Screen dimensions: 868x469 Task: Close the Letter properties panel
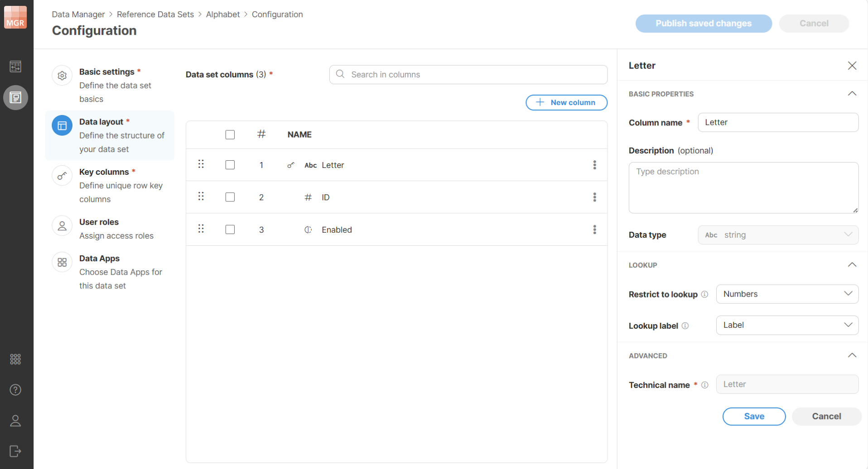[x=852, y=66]
